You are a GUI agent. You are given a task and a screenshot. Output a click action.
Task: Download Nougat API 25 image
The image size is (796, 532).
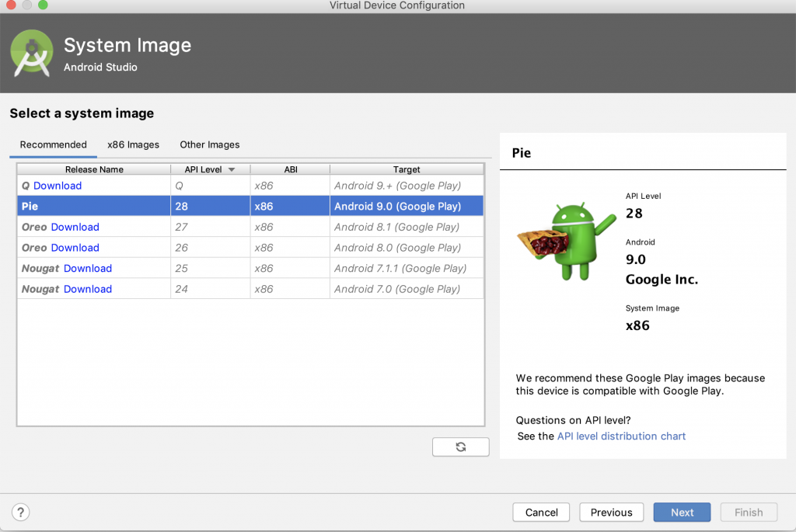88,268
